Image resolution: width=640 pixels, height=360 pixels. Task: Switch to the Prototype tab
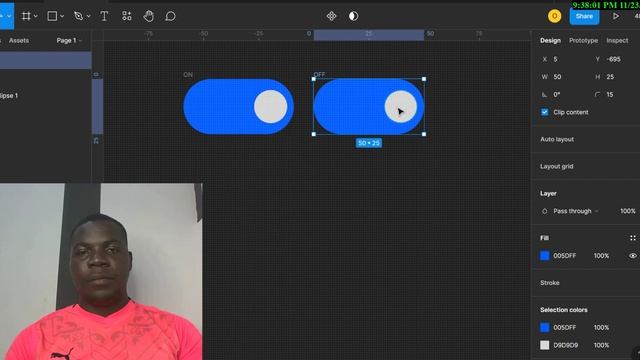pos(583,40)
